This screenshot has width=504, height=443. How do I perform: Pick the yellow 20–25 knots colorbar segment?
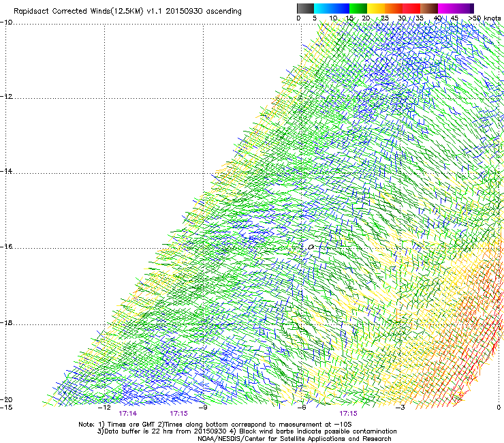tap(376, 8)
